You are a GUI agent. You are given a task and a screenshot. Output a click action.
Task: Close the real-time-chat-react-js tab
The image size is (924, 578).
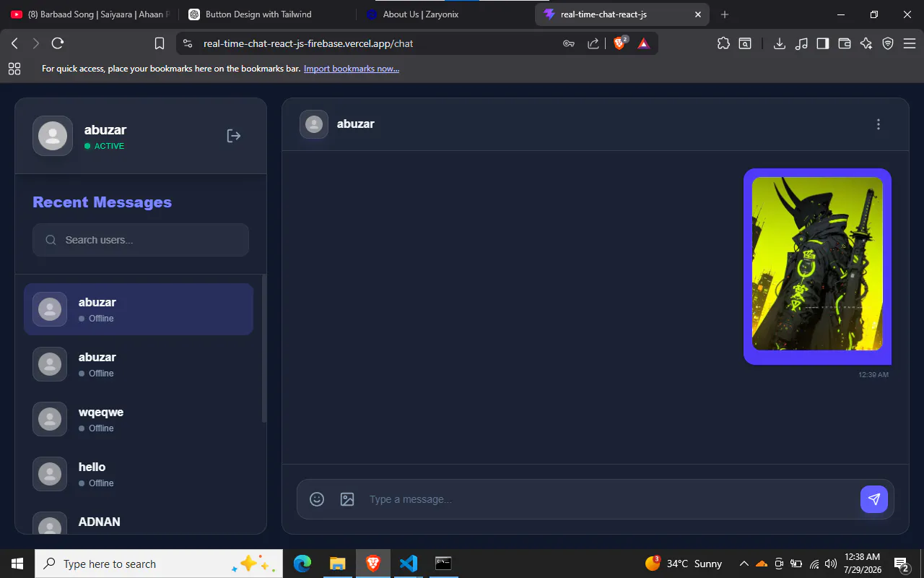click(698, 14)
